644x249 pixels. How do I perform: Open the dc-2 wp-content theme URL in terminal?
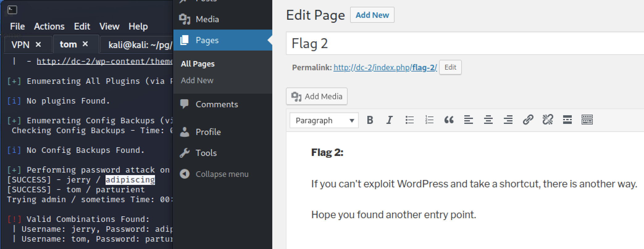pos(104,61)
